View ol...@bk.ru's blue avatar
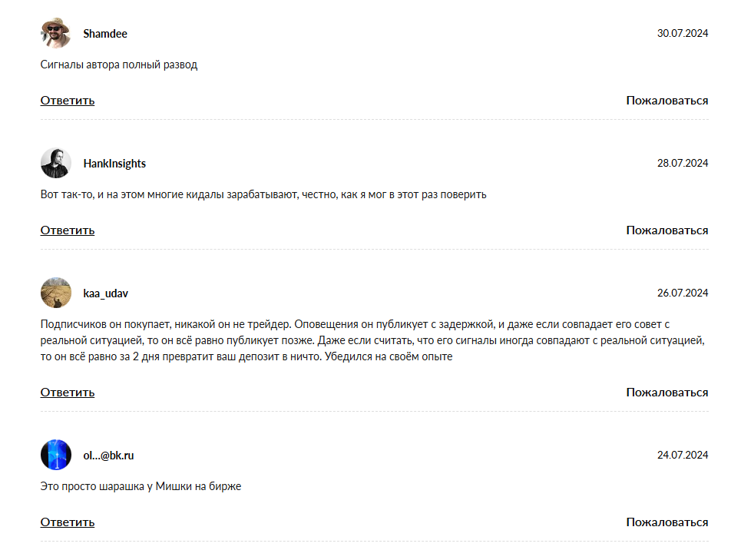 pos(56,455)
